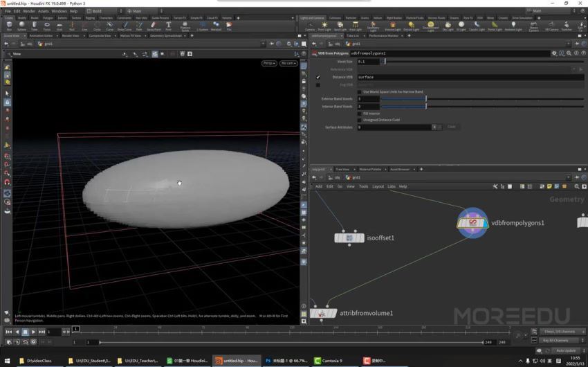Open the parameter pane gear menu
Viewport: 588px width, 367px height.
tap(554, 53)
